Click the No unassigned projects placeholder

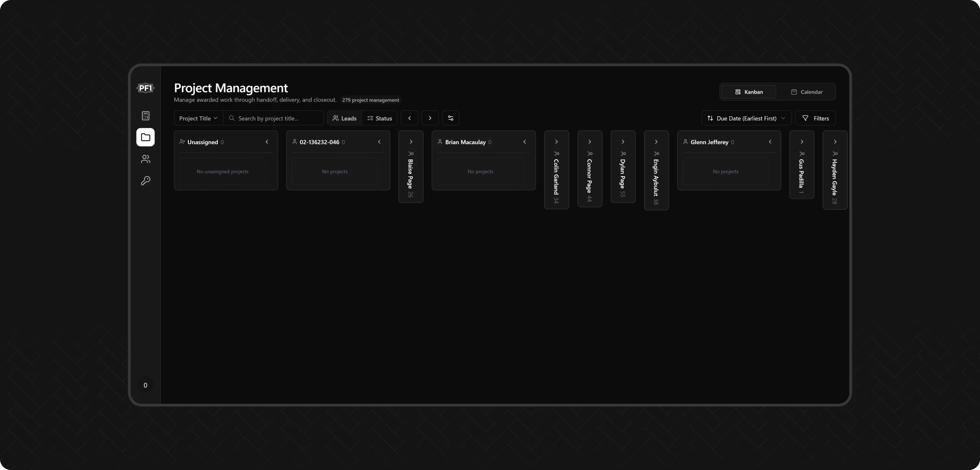coord(223,172)
